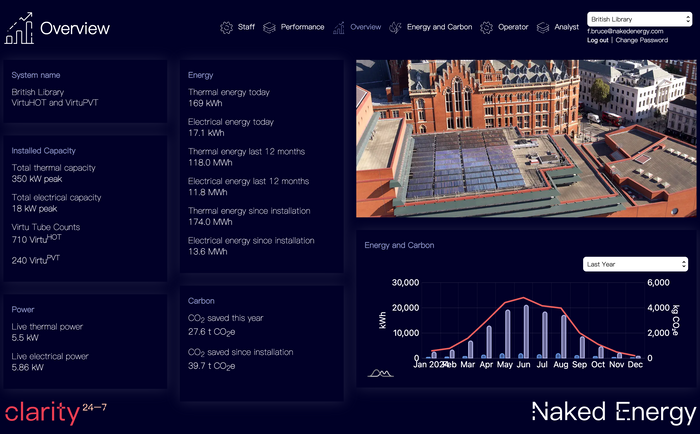Viewport: 700px width, 434px height.
Task: Click the Dec label on the chart axis
Action: click(x=635, y=364)
